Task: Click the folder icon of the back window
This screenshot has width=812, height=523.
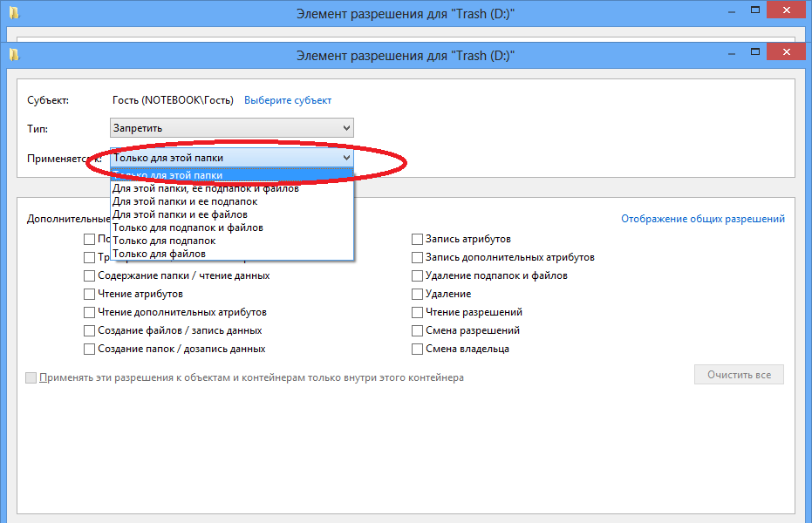Action: click(14, 13)
